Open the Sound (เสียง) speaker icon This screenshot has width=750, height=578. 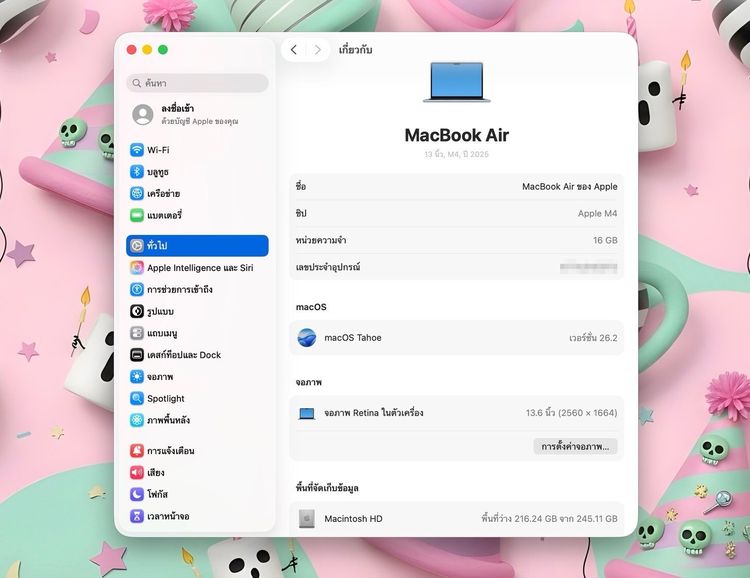(x=137, y=472)
